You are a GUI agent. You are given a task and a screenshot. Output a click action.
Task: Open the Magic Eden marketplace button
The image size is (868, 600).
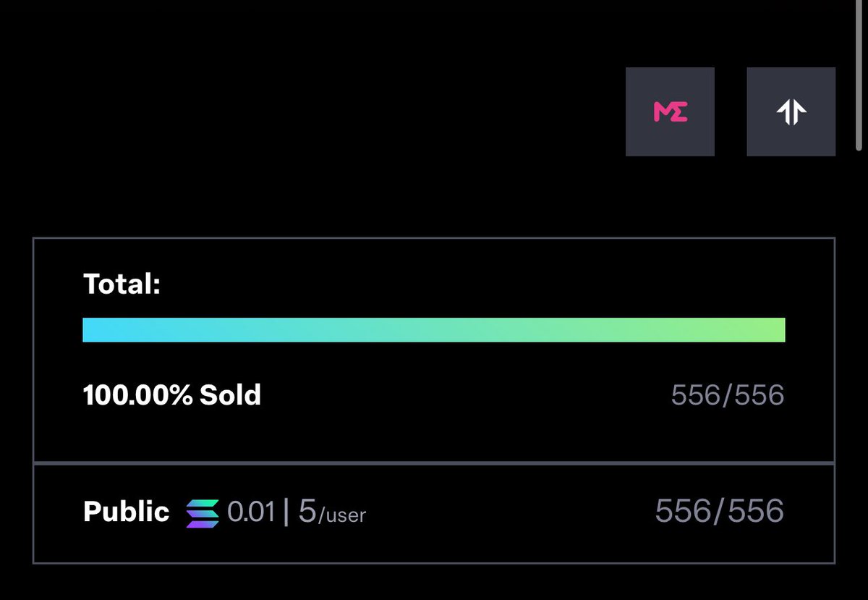pos(670,111)
